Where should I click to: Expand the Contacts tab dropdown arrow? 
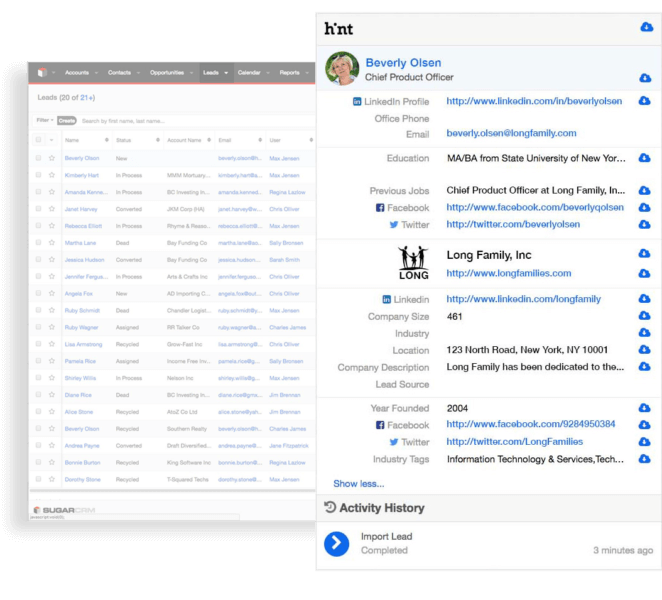(138, 73)
